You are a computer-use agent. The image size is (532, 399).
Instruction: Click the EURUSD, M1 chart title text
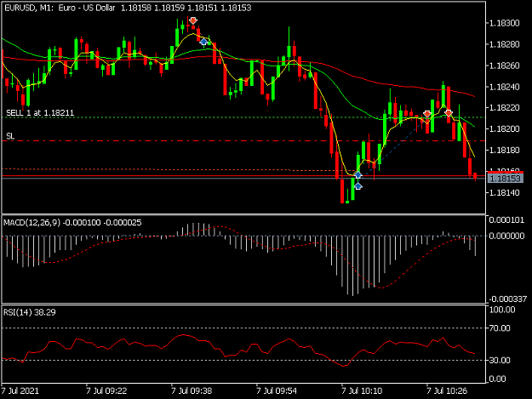click(x=128, y=8)
